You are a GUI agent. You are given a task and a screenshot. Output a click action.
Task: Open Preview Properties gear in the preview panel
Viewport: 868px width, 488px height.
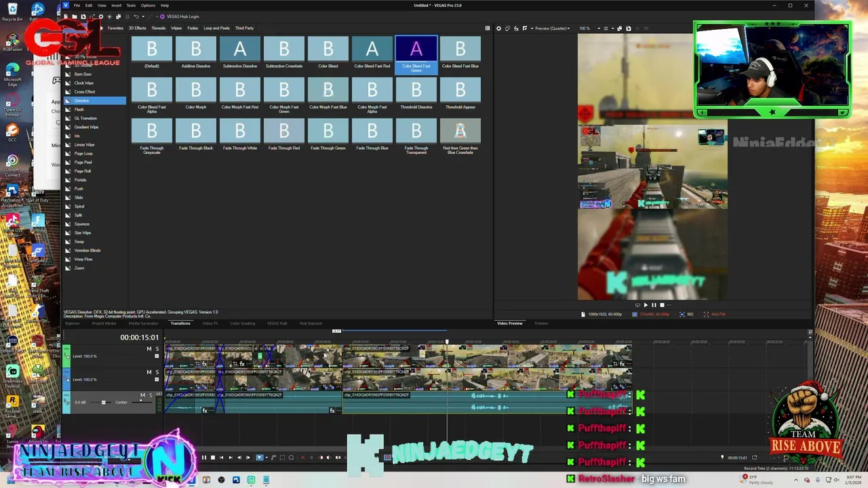pyautogui.click(x=498, y=28)
